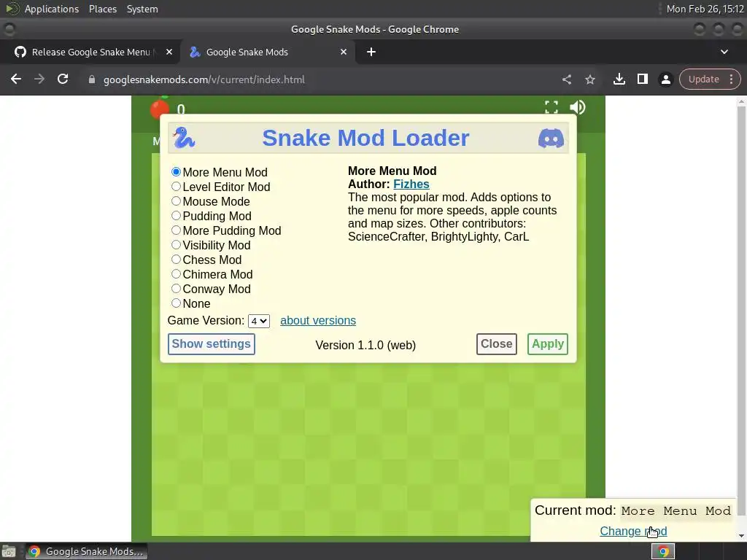Open the Places menu

pos(102,9)
